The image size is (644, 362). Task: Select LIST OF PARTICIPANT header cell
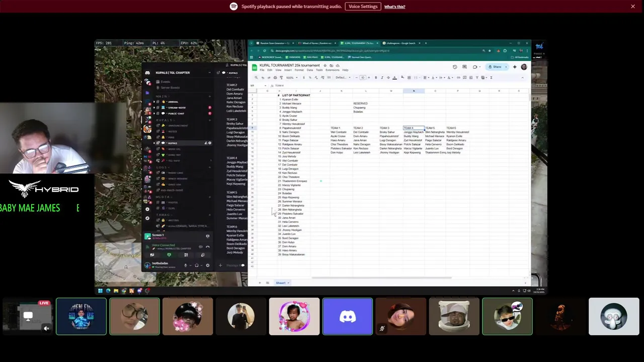tap(296, 95)
